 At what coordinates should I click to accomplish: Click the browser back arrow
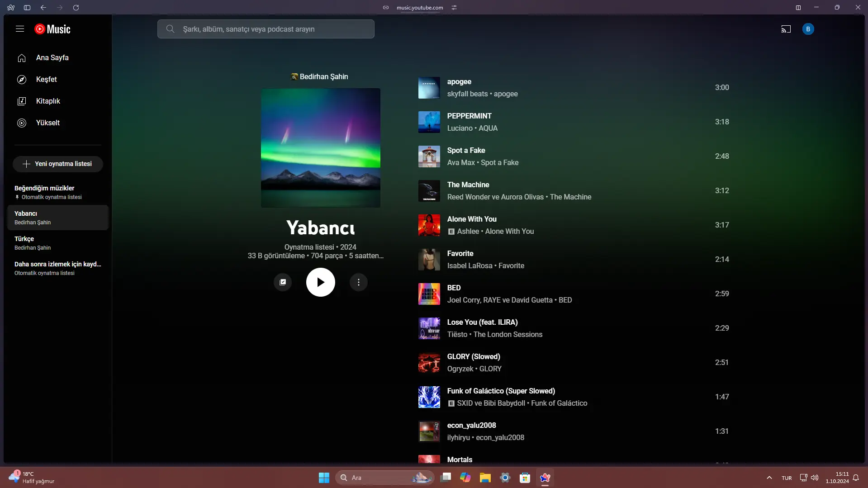(x=43, y=7)
